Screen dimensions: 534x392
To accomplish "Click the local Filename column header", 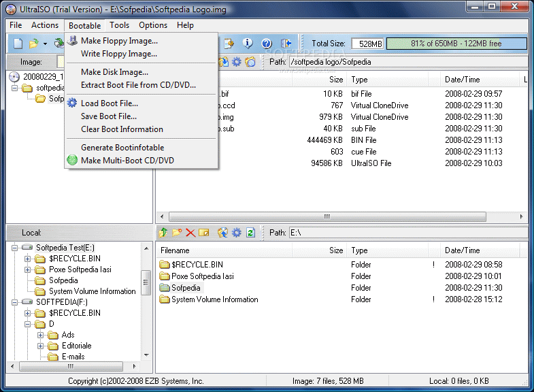I will [x=224, y=250].
